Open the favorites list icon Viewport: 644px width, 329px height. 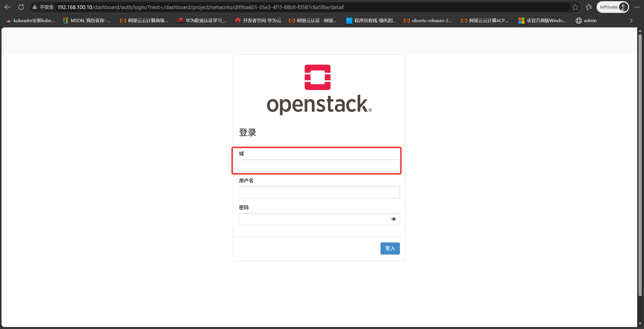(x=589, y=7)
